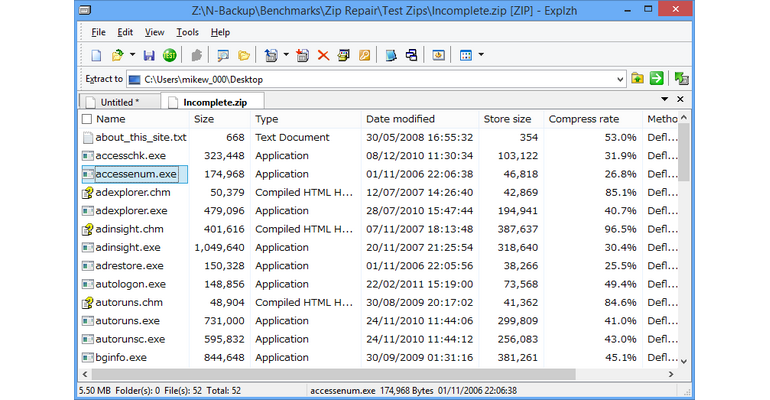Sort by the Date modified column header
This screenshot has width=770, height=400.
click(400, 119)
